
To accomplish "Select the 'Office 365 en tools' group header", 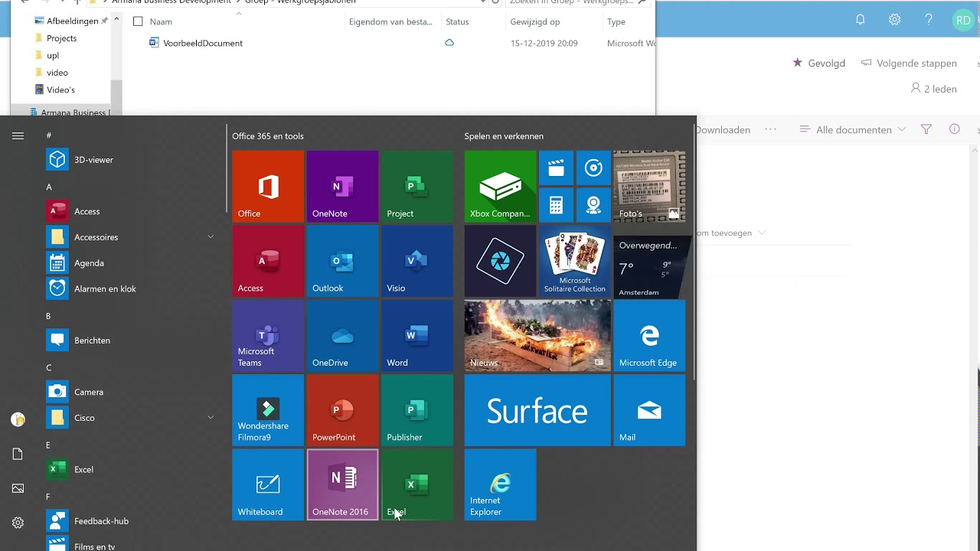I will (268, 136).
